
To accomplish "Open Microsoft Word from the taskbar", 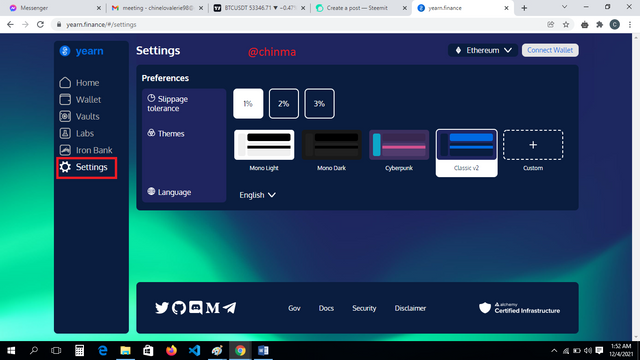I will (x=263, y=351).
